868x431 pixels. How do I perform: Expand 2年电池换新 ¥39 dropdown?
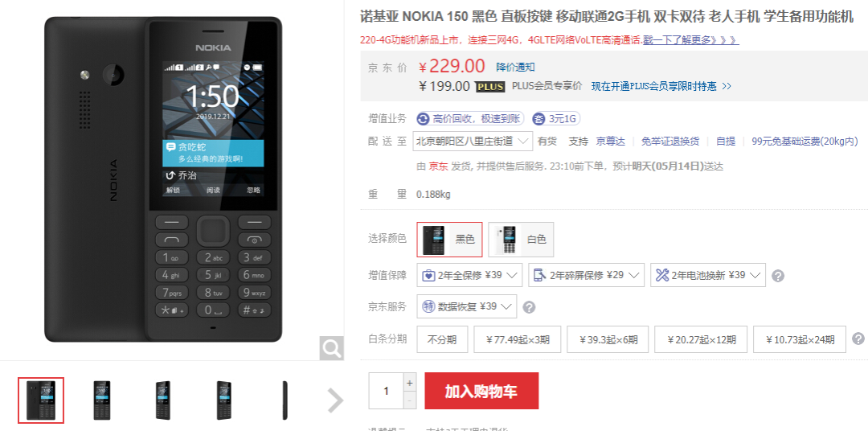[708, 275]
